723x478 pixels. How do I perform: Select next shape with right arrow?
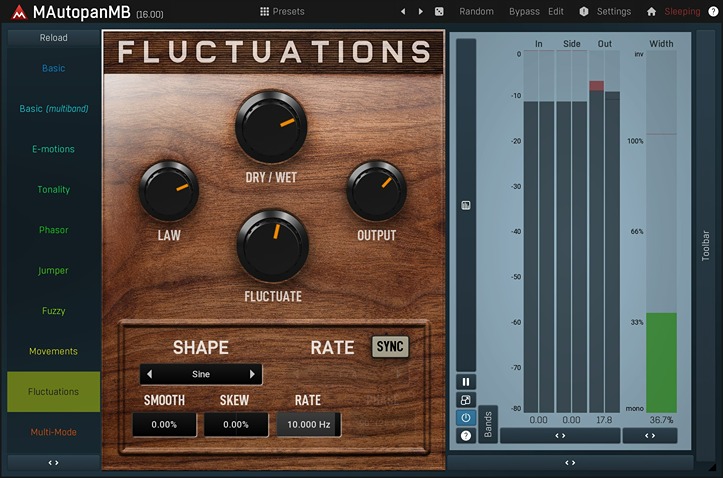(252, 374)
